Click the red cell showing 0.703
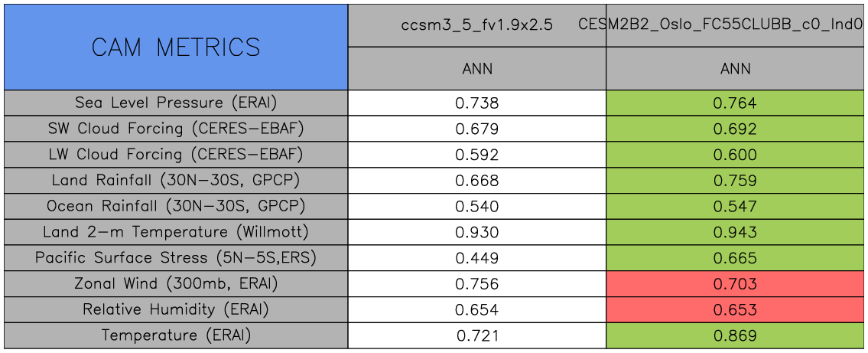Viewport: 868px width, 353px height. click(735, 284)
